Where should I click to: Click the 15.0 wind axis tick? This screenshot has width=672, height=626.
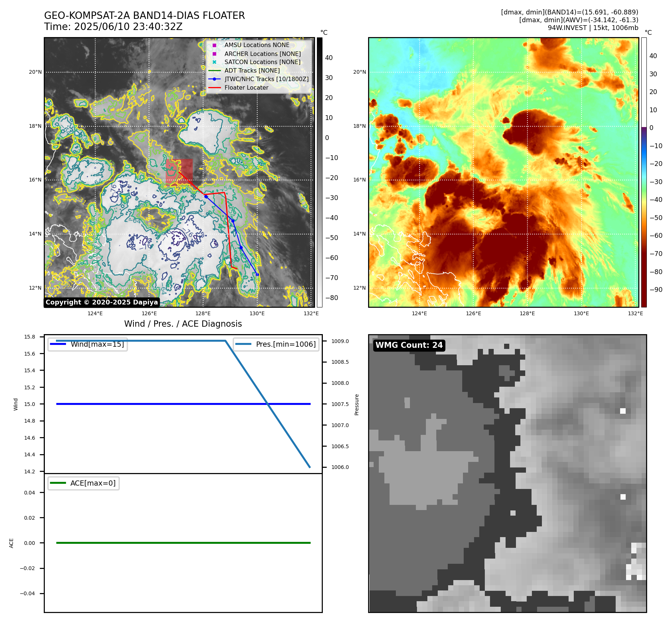coord(30,404)
